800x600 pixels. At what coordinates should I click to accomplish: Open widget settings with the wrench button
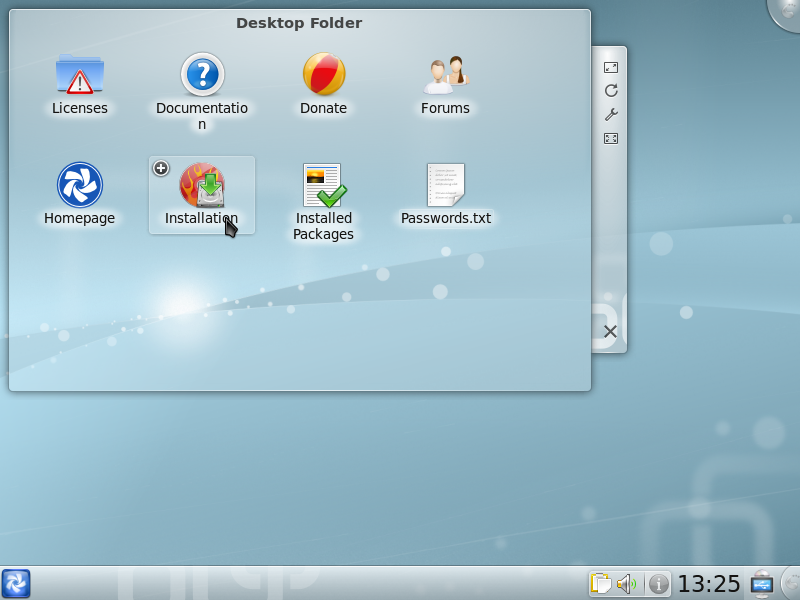[610, 114]
